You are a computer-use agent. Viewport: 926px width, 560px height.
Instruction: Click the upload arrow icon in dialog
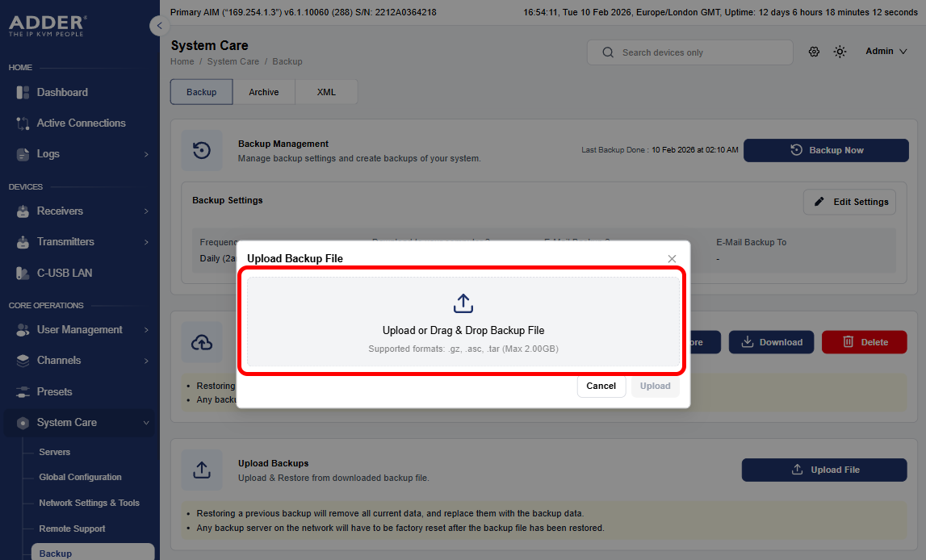click(x=463, y=303)
